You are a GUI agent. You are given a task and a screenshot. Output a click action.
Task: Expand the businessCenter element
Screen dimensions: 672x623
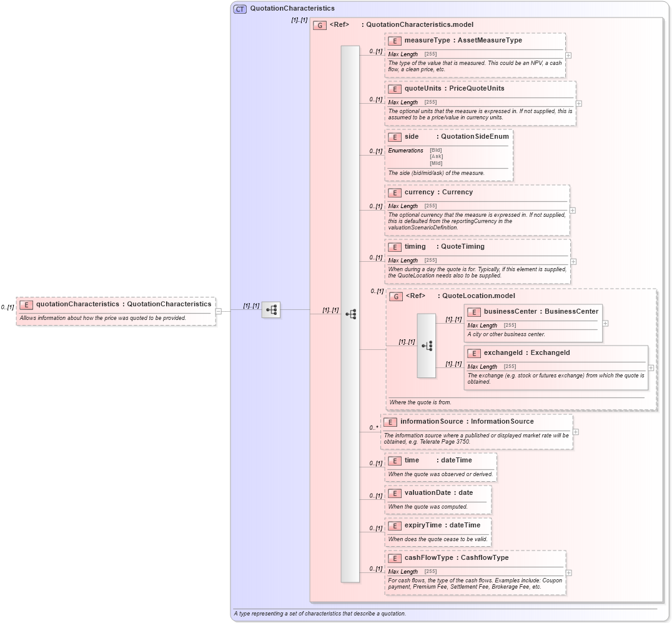(x=605, y=324)
